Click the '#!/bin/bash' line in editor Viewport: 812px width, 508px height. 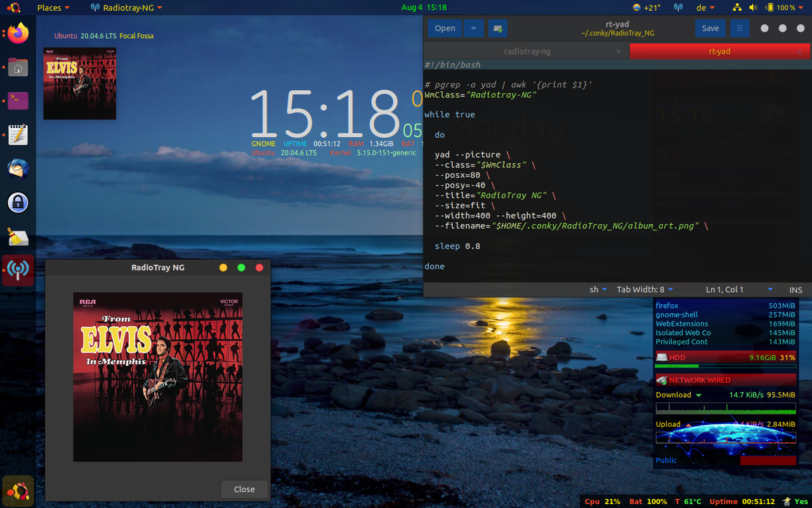pyautogui.click(x=452, y=65)
